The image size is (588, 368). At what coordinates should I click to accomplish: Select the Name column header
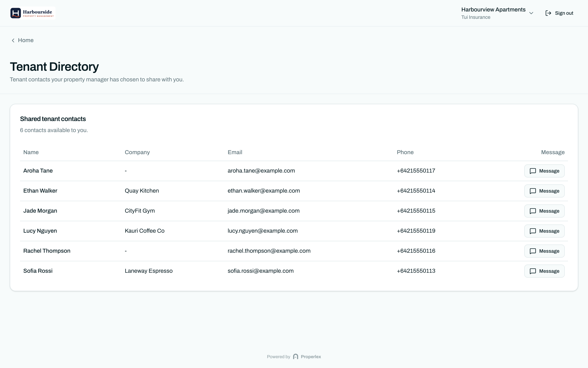(31, 152)
